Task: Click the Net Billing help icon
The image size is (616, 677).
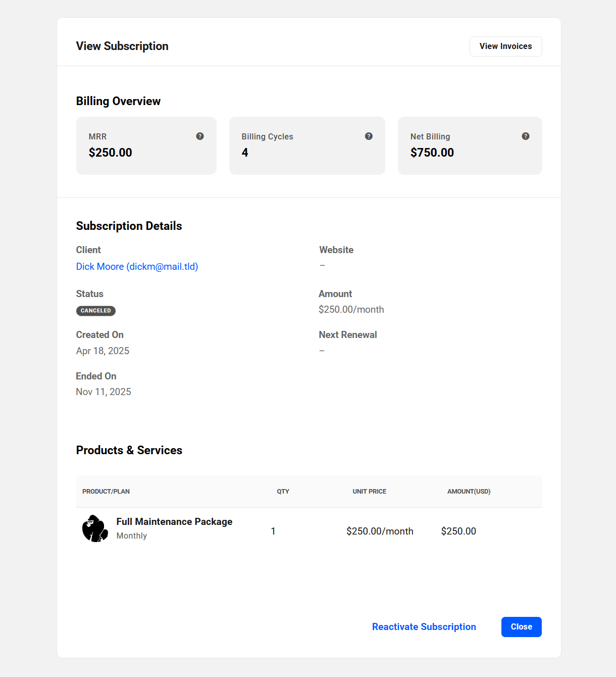Action: [x=526, y=136]
